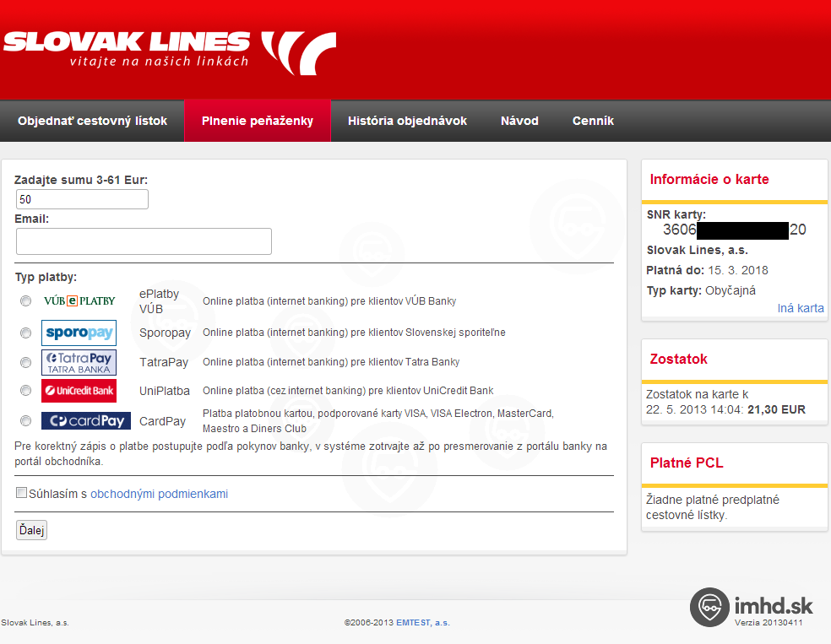The width and height of the screenshot is (831, 644).
Task: Tick the Súhlasím s obchodnými podmienkami checkbox
Action: (x=22, y=493)
